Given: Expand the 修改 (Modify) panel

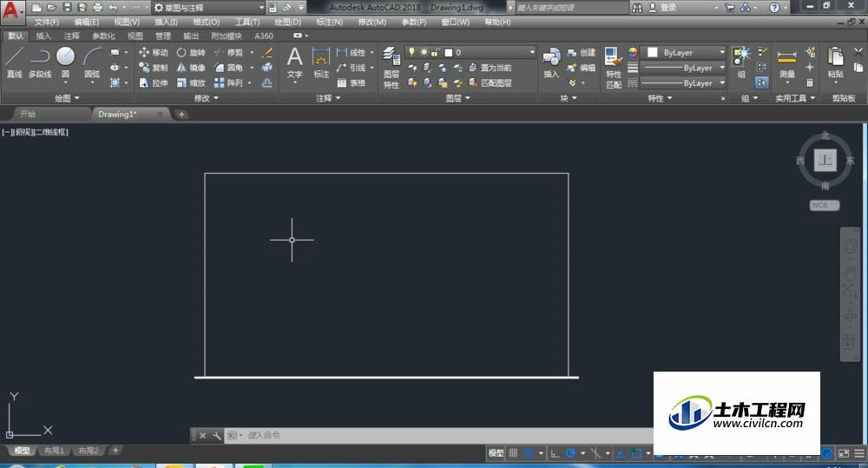Looking at the screenshot, I should (206, 98).
